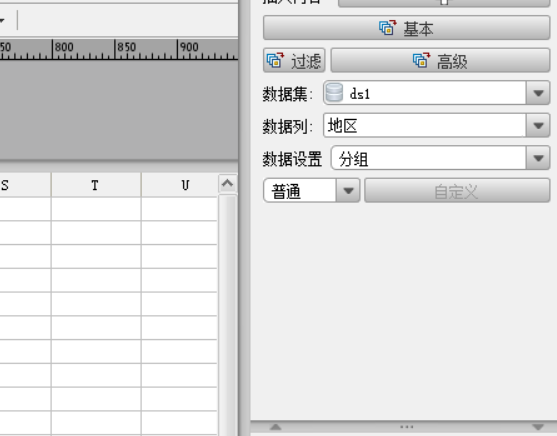Click the icon on 过滤 button
The width and height of the screenshot is (557, 436).
pos(275,60)
